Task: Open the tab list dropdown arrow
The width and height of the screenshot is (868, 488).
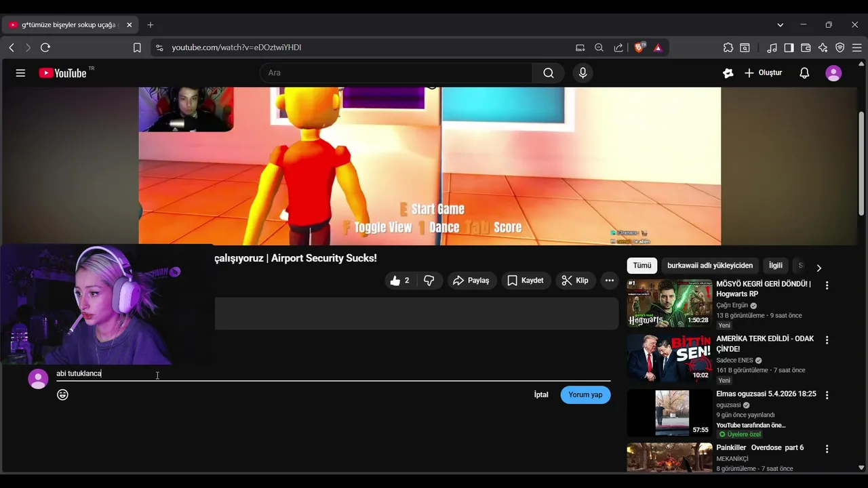Action: [780, 25]
